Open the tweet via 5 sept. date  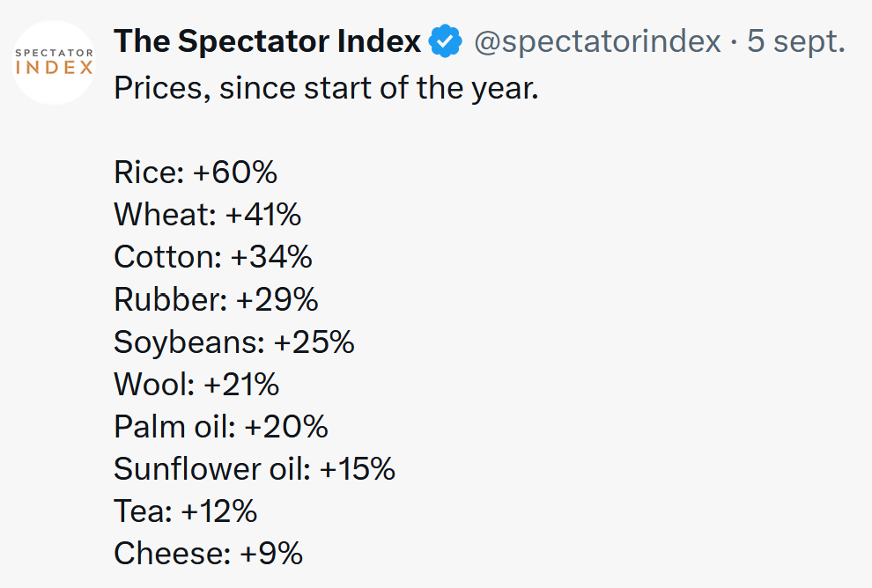tap(796, 41)
